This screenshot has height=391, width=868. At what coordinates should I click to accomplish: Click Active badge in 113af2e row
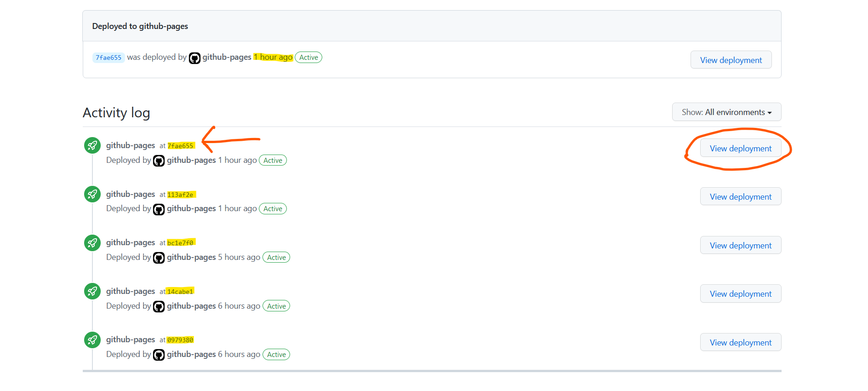(273, 209)
